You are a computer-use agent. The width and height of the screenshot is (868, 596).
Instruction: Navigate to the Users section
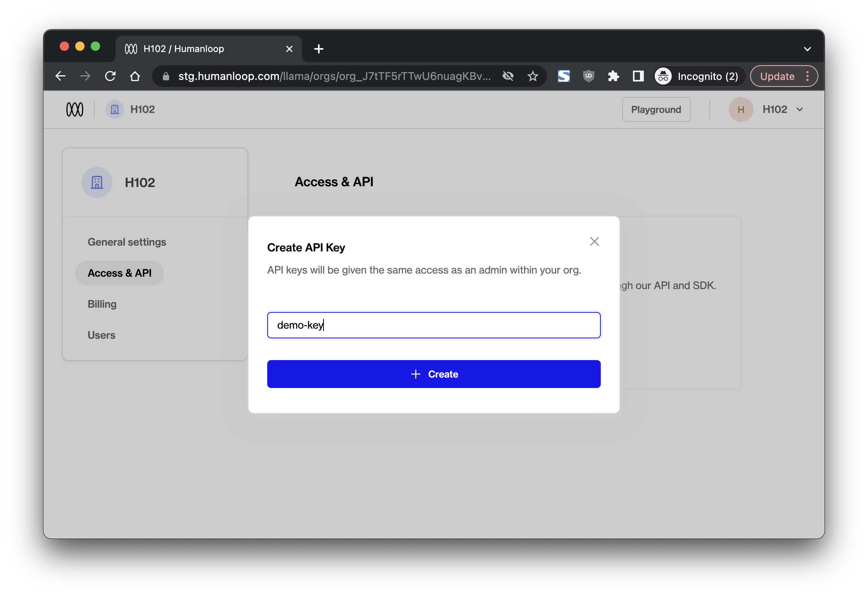pyautogui.click(x=102, y=335)
